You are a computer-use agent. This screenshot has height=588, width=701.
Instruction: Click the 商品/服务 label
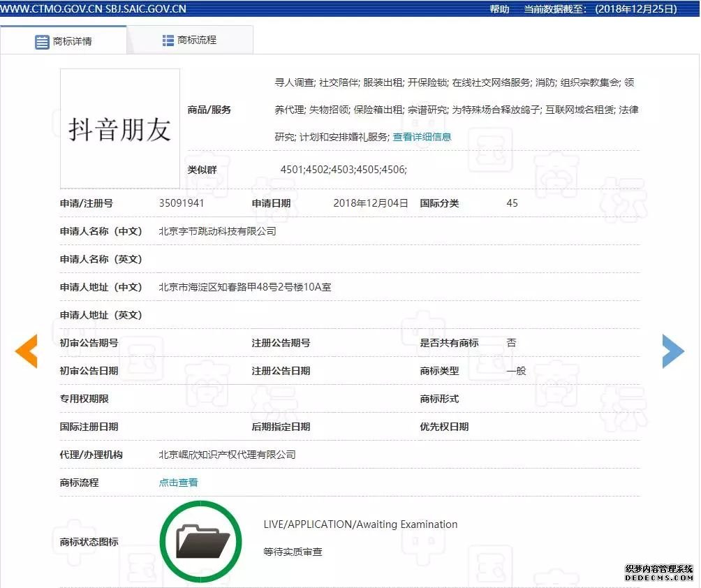tap(209, 110)
